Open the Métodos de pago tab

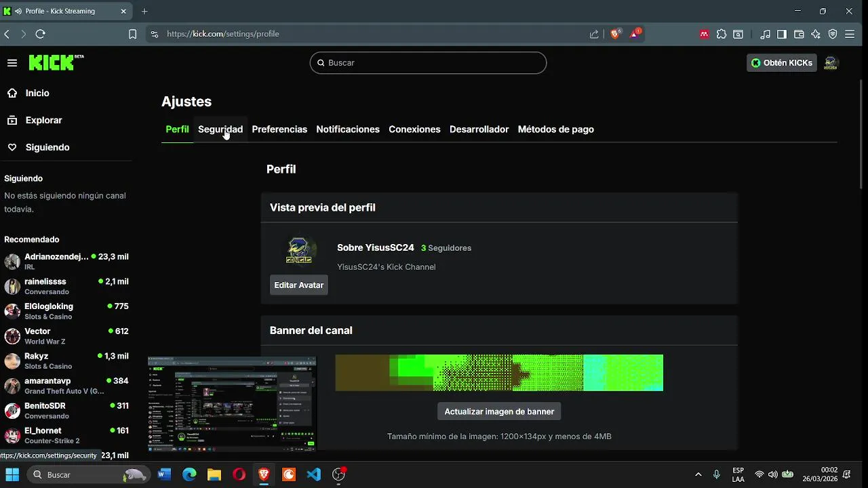coord(556,129)
